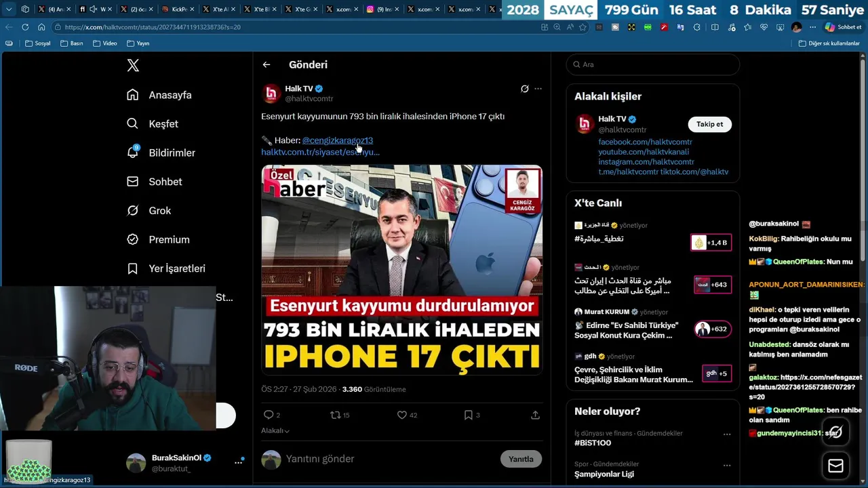Reload the page
The image size is (868, 488).
click(25, 27)
